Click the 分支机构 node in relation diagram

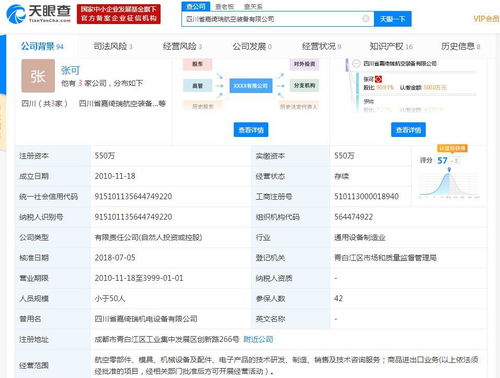point(304,86)
